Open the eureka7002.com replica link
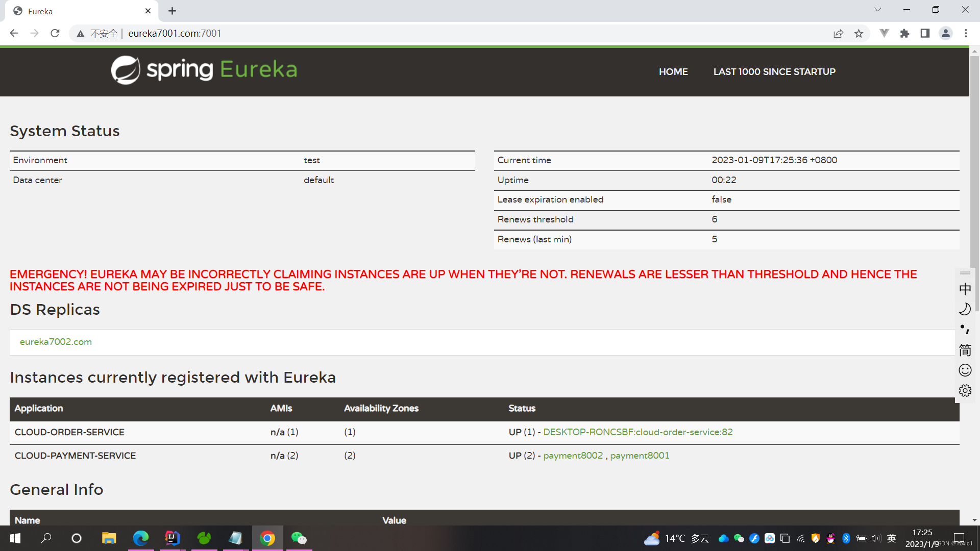The height and width of the screenshot is (551, 980). coord(56,342)
